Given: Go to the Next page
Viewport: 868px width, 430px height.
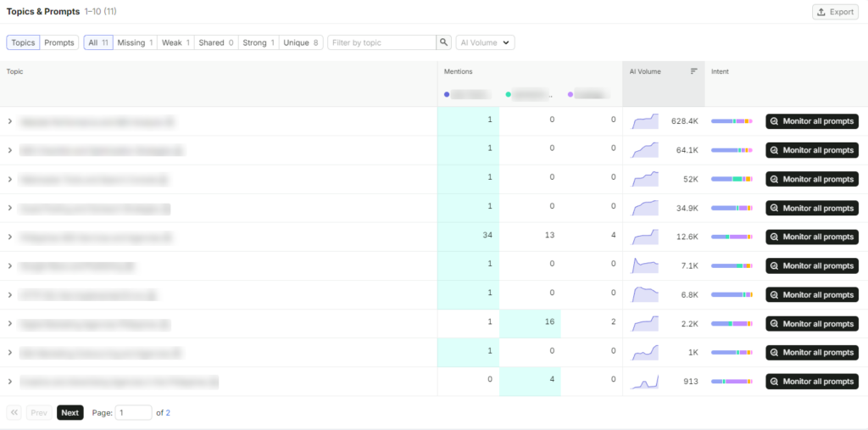Looking at the screenshot, I should 70,413.
